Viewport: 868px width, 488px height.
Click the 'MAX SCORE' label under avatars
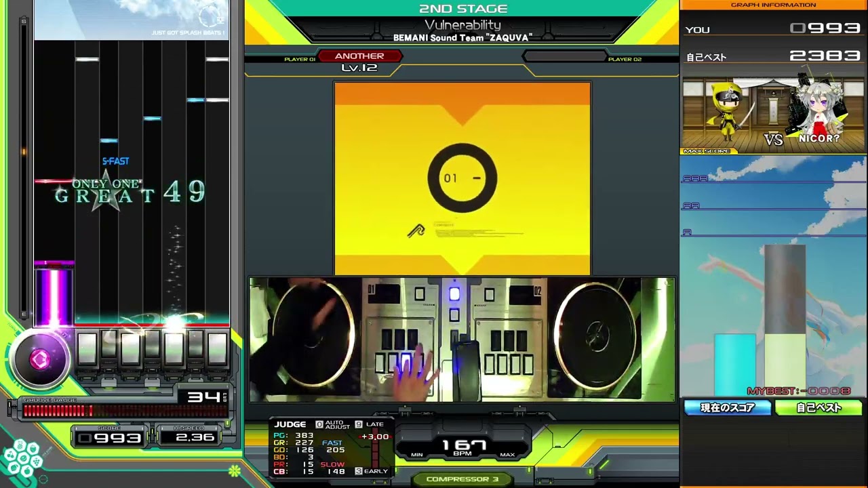pyautogui.click(x=706, y=151)
